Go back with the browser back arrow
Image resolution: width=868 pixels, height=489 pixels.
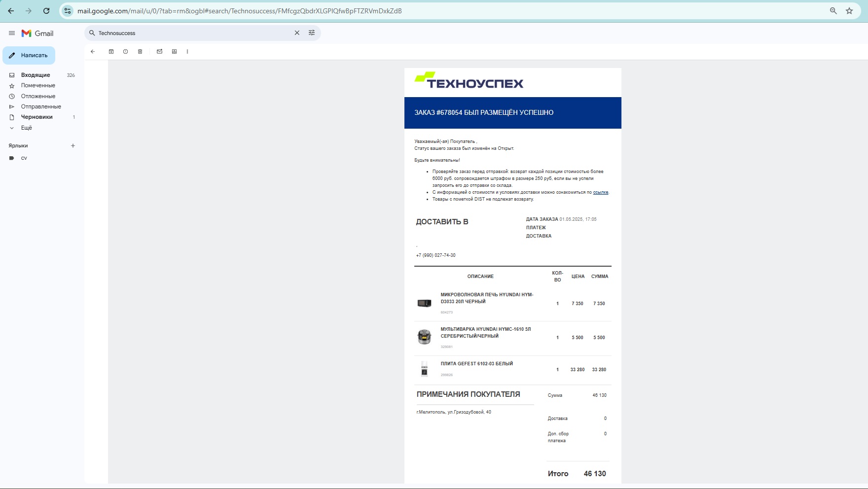click(11, 11)
